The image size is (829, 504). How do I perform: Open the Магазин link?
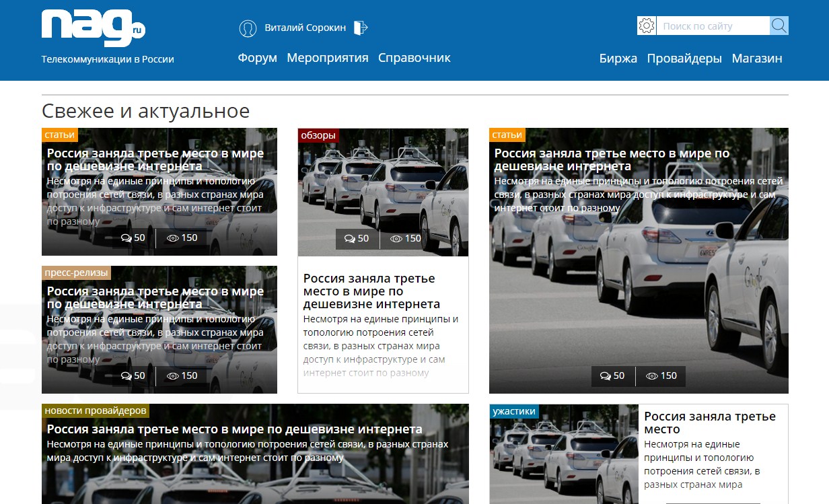coord(757,59)
